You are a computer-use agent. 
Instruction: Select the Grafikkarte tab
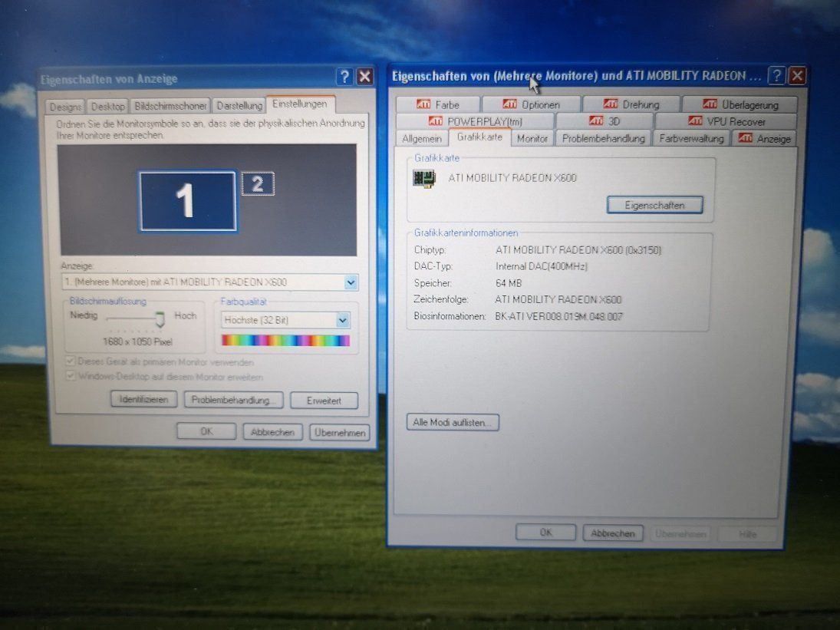pos(479,137)
